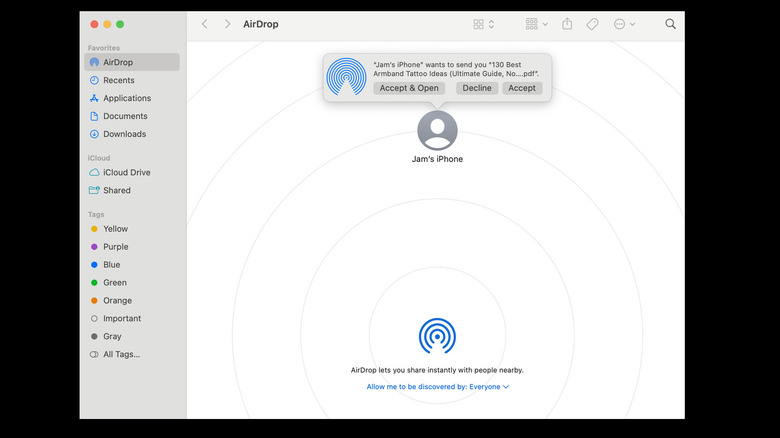Show All Tags in sidebar
Screen dimensions: 780x438
tap(121, 355)
